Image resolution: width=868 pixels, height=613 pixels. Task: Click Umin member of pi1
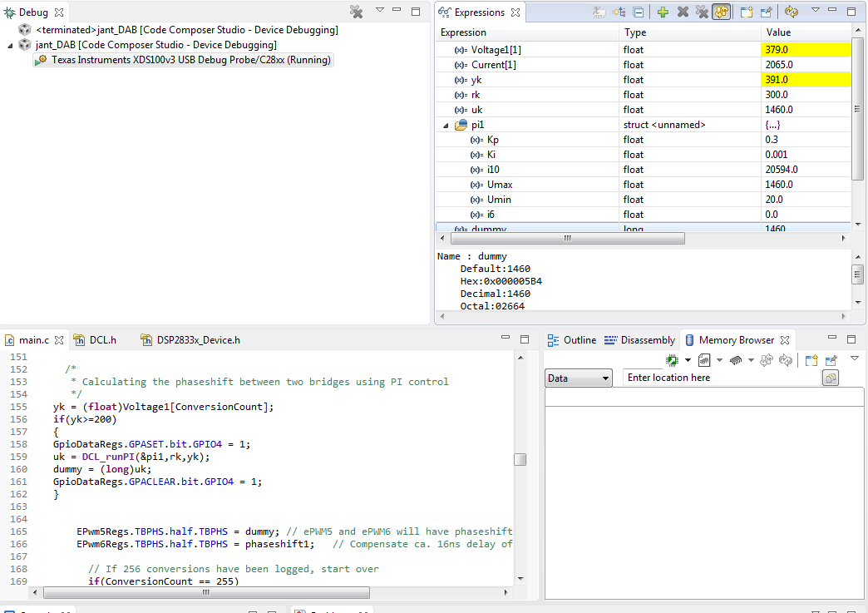[499, 200]
